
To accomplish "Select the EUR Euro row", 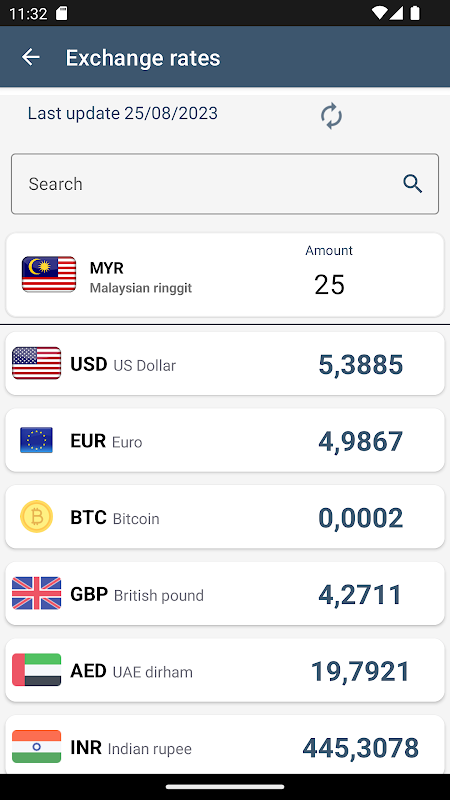I will coord(225,440).
